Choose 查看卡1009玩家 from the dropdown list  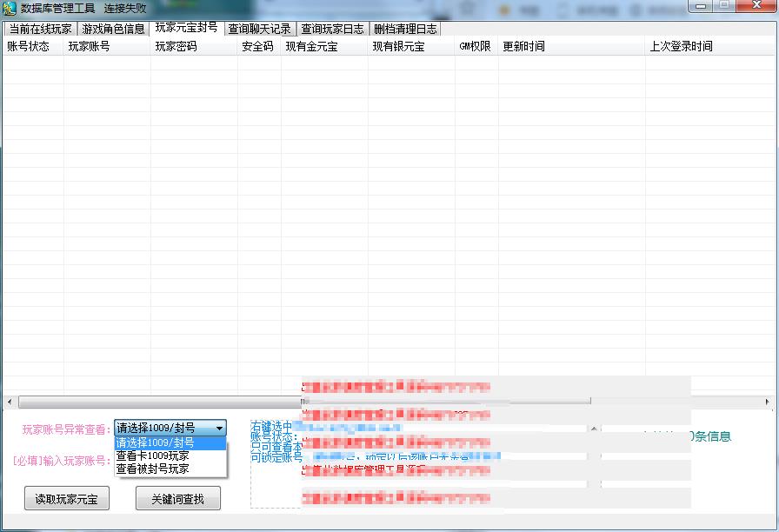[152, 456]
